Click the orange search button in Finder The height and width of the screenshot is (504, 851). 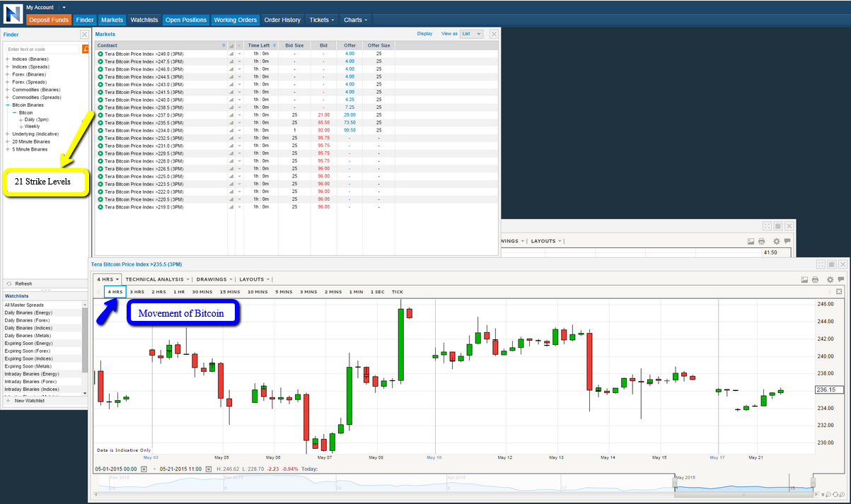86,49
